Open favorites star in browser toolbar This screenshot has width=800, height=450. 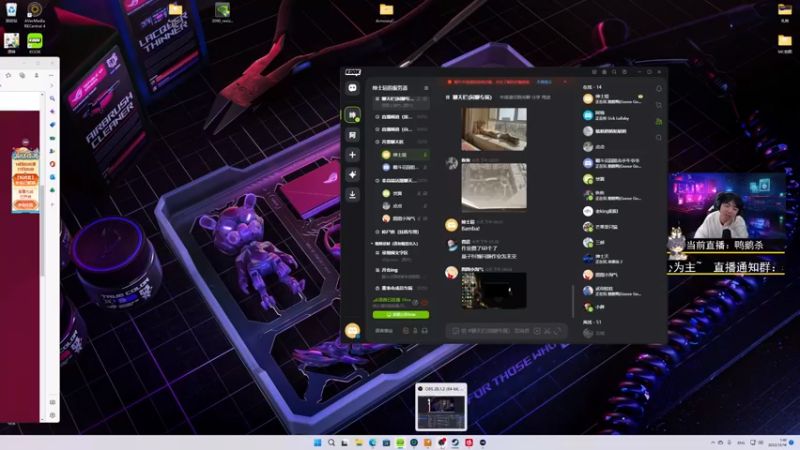coord(9,76)
